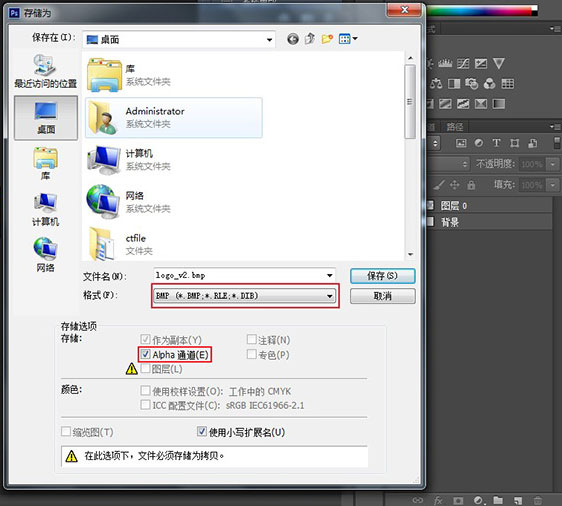Click the link layers icon in Layers panel
562x506 pixels.
point(418,500)
